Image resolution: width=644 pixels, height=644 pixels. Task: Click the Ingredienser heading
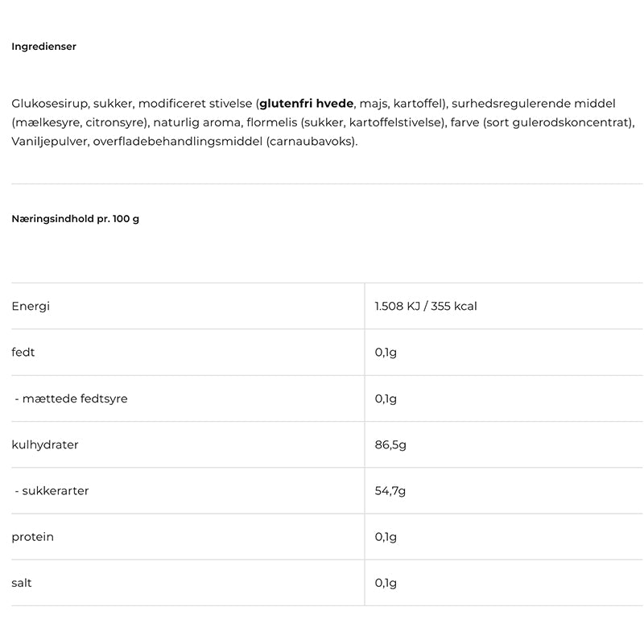[44, 47]
